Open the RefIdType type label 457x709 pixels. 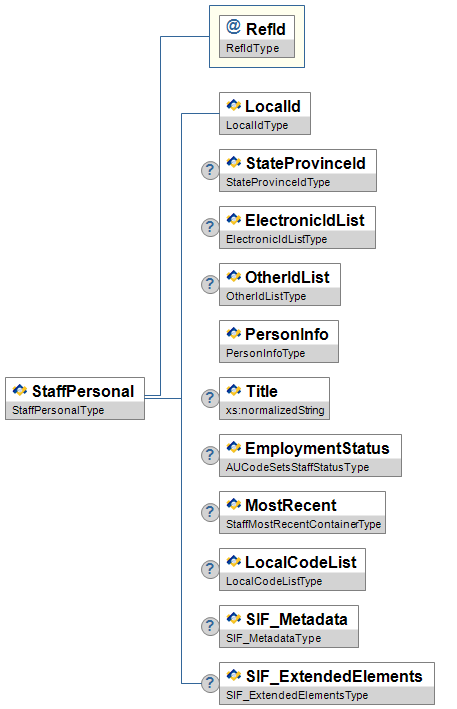253,48
